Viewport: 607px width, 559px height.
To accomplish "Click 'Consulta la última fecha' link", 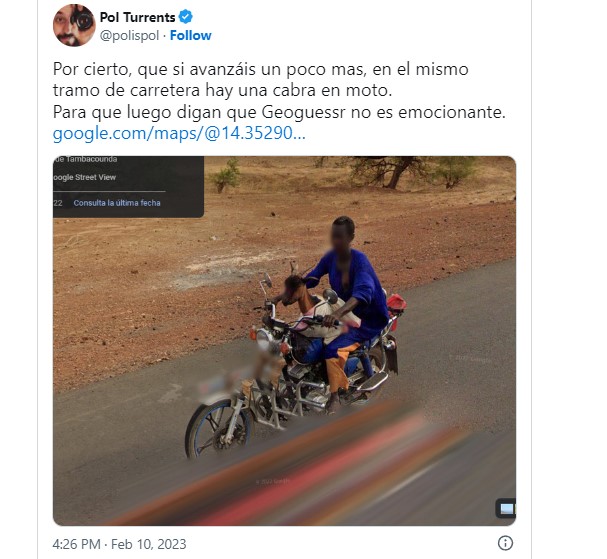I will (x=117, y=203).
